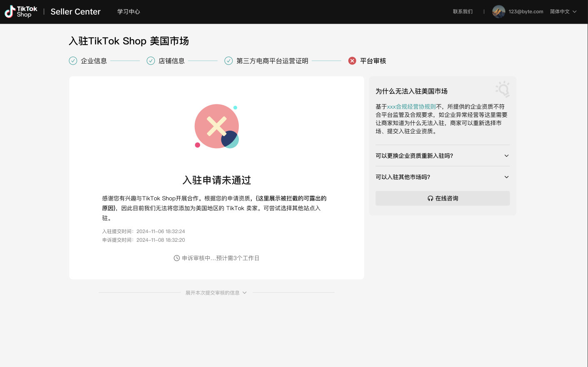The image size is (588, 367).
Task: Click the TikTok Shop logo
Action: coord(21,12)
